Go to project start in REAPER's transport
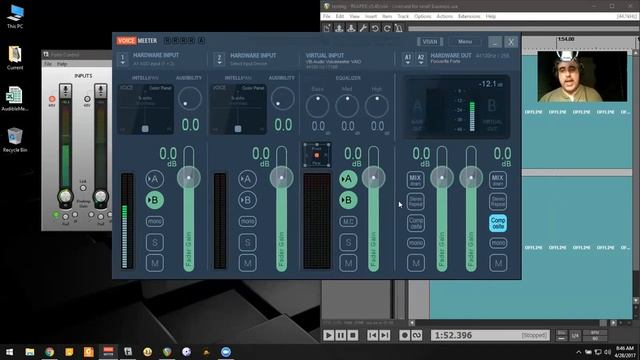 point(372,335)
